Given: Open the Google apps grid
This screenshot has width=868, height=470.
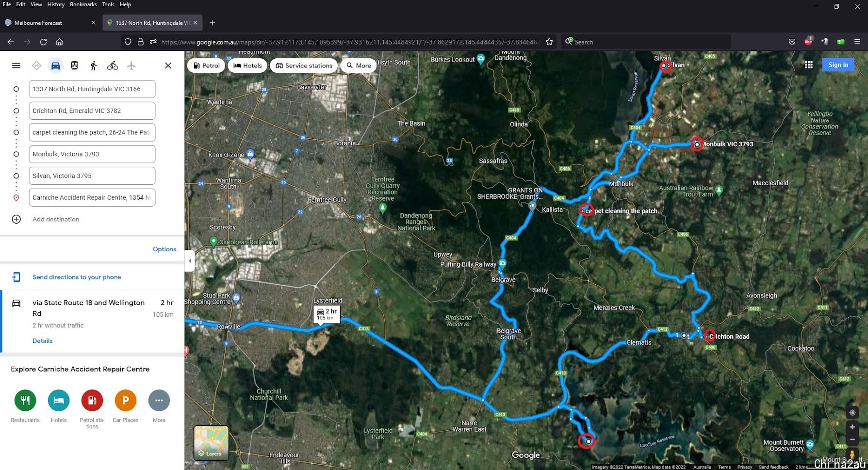Looking at the screenshot, I should click(x=808, y=65).
